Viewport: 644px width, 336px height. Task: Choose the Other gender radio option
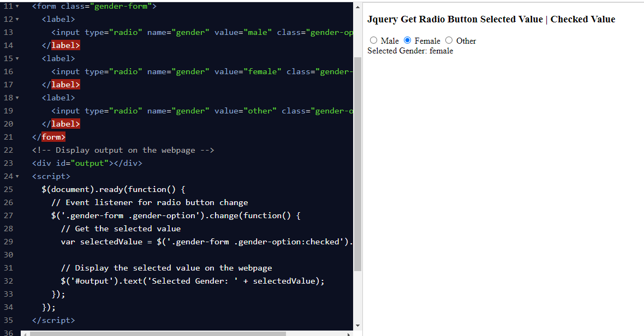(x=449, y=40)
